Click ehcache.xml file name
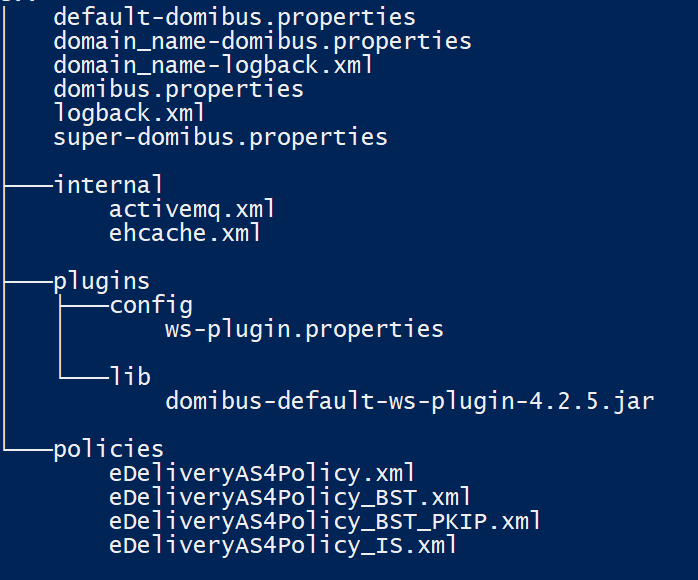The width and height of the screenshot is (698, 580). click(185, 233)
